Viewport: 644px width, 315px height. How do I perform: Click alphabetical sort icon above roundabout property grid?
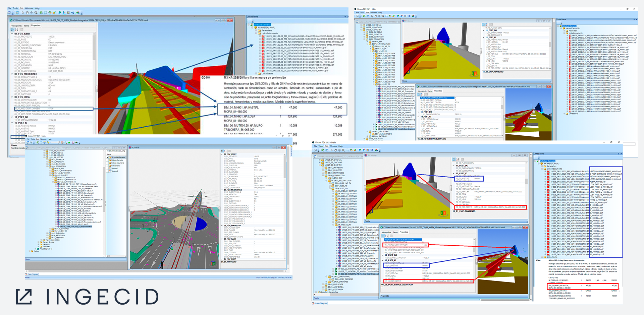225,151
